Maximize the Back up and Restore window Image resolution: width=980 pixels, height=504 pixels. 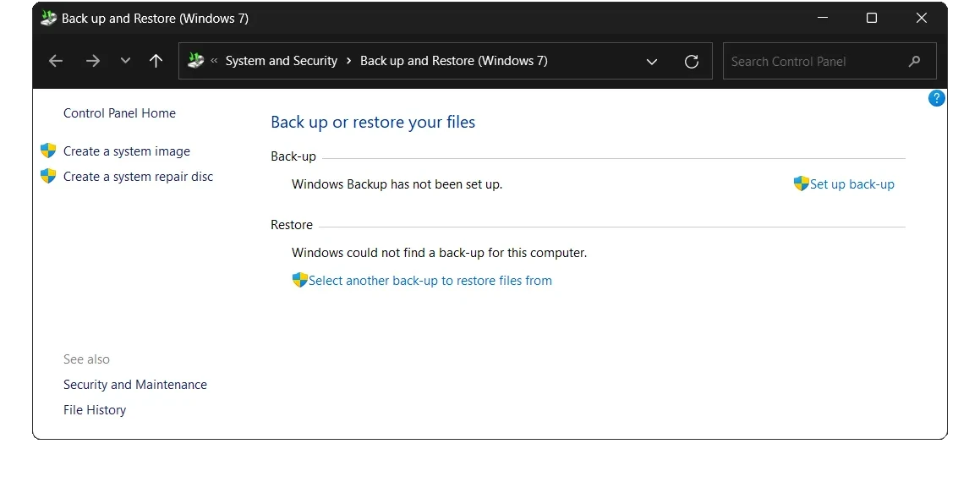click(871, 18)
